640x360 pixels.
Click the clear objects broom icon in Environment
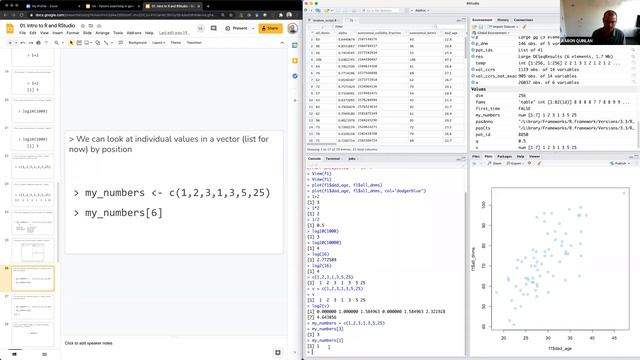click(524, 27)
